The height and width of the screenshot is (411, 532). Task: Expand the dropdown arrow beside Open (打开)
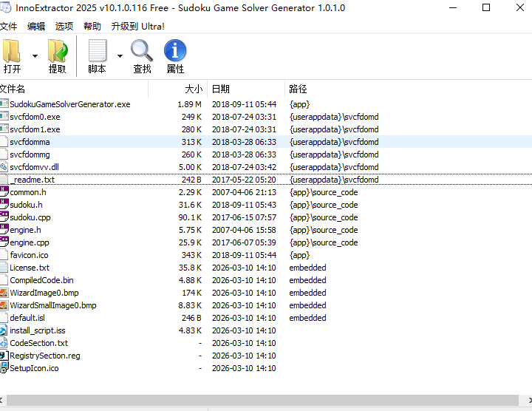35,56
